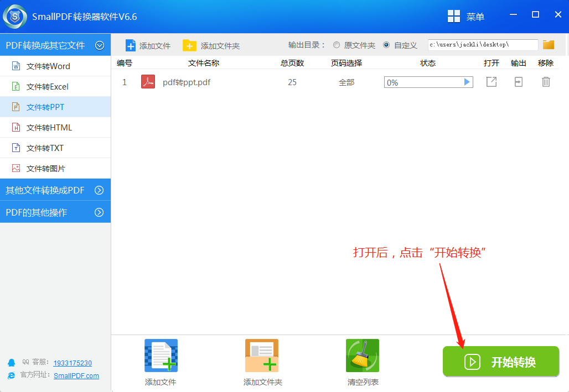Click the bottom 添加文件夹 add folder icon
This screenshot has height=392, width=569.
(261, 356)
